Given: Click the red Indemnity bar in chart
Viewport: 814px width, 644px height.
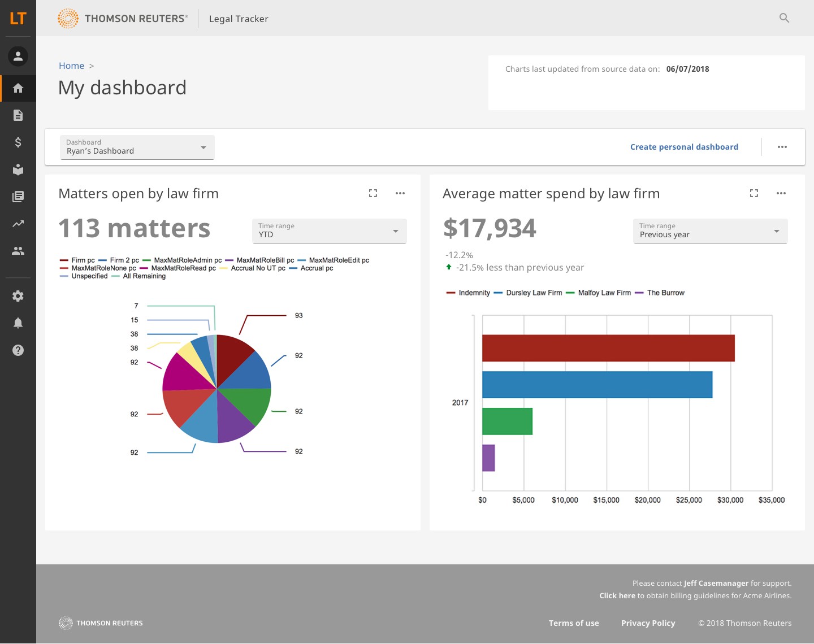Looking at the screenshot, I should tap(608, 348).
